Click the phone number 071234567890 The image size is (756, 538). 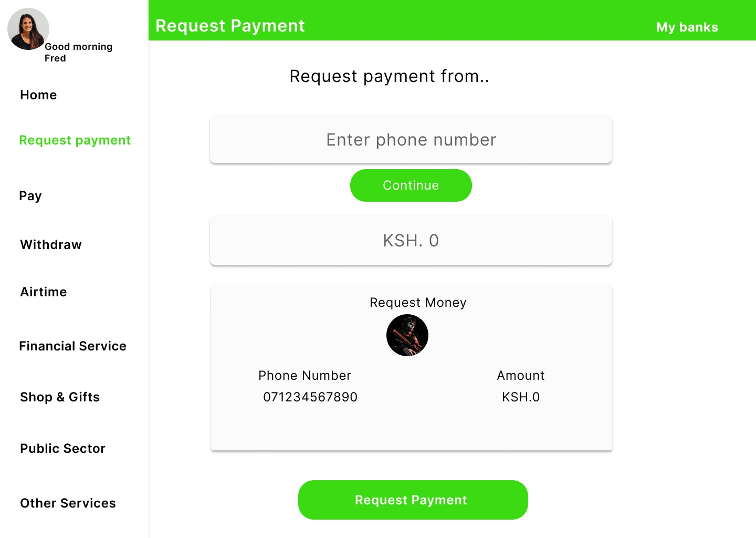click(x=310, y=397)
